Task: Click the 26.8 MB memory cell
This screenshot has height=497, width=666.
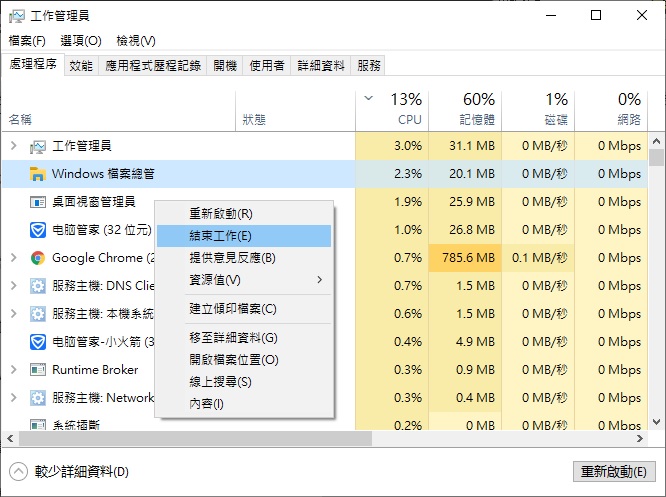Action: (x=465, y=230)
